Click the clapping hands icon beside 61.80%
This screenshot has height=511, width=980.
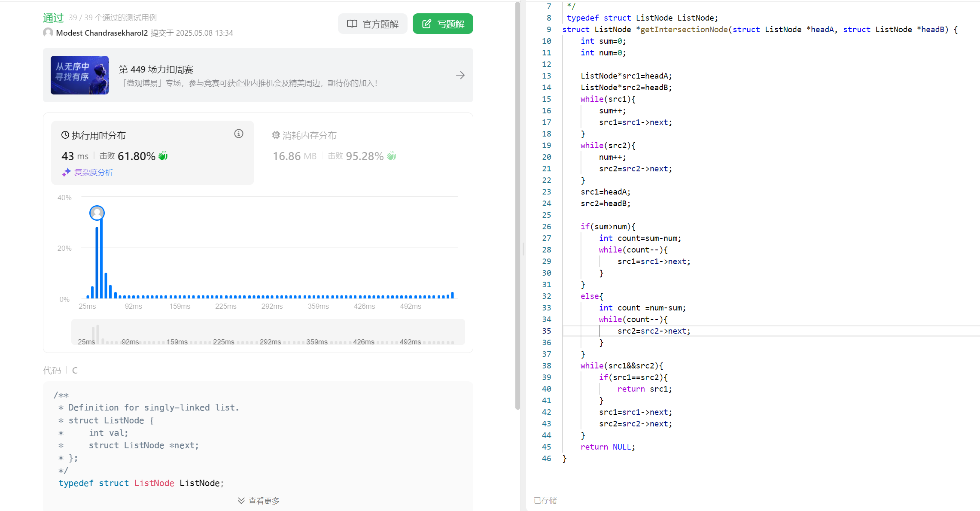(x=163, y=156)
